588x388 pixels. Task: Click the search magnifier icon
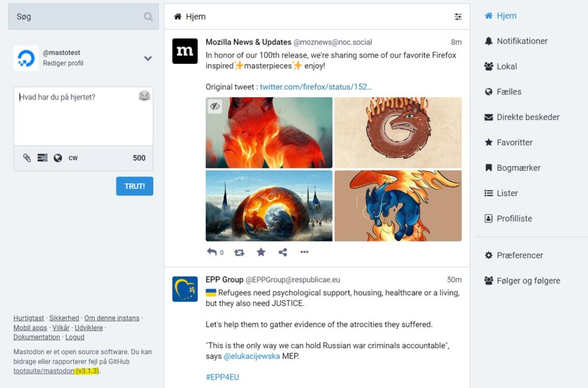click(148, 17)
